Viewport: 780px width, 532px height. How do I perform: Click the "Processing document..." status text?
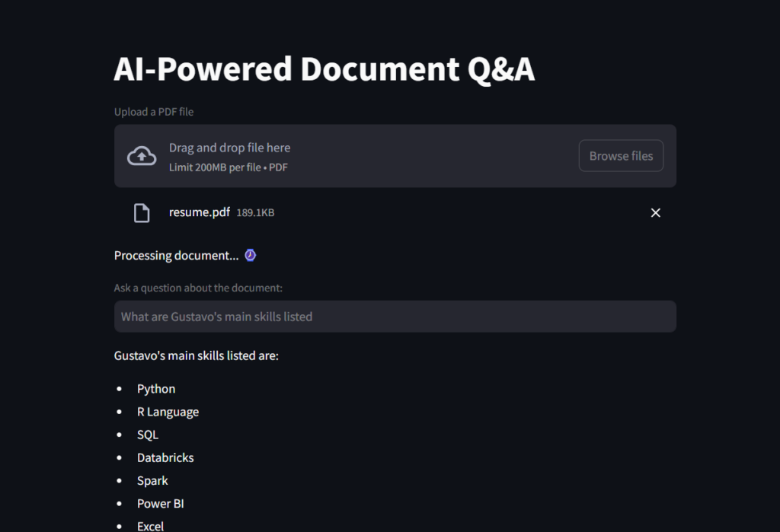(176, 256)
